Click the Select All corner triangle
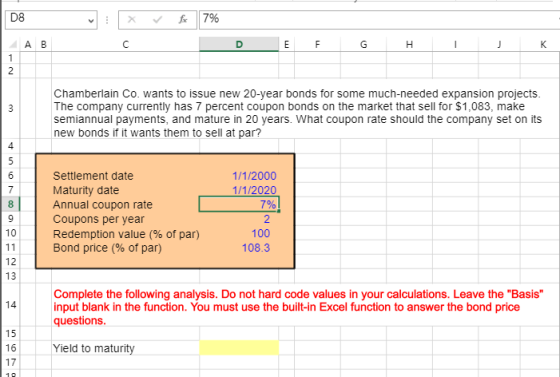 pos(13,45)
